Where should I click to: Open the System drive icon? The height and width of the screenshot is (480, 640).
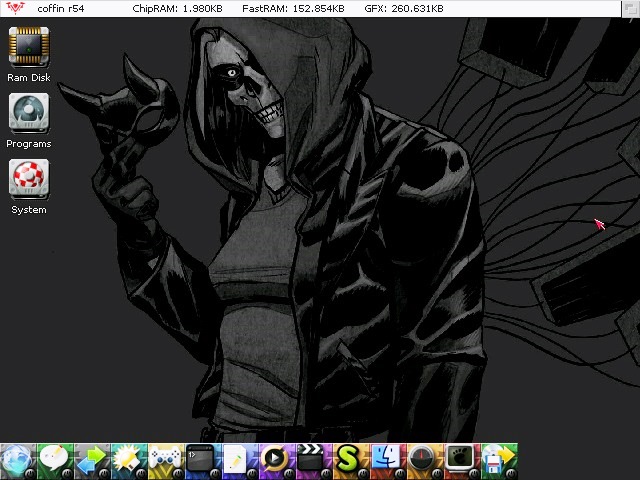(29, 179)
